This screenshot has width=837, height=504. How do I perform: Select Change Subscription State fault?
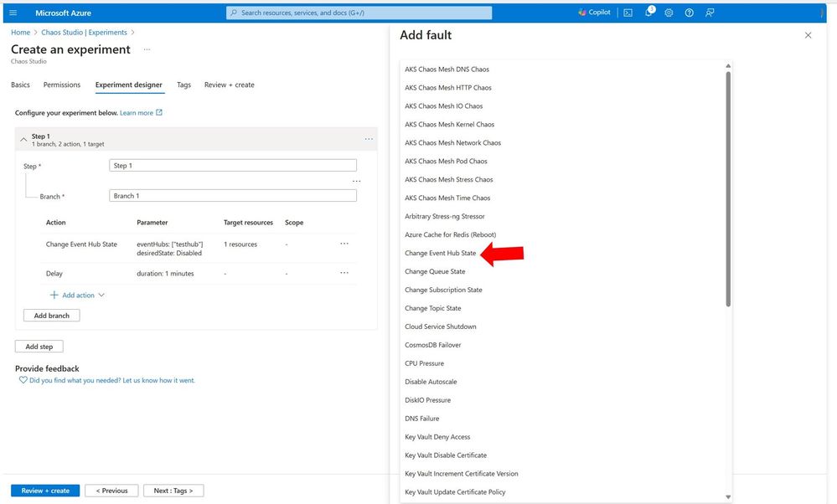[x=443, y=291]
